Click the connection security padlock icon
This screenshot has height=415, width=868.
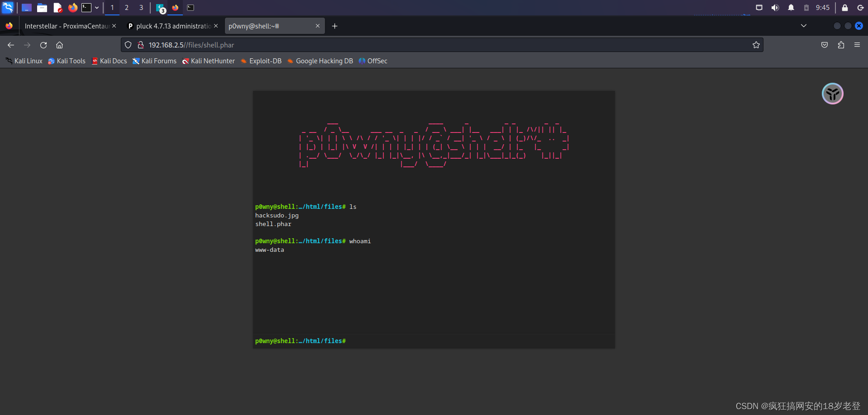pyautogui.click(x=141, y=45)
